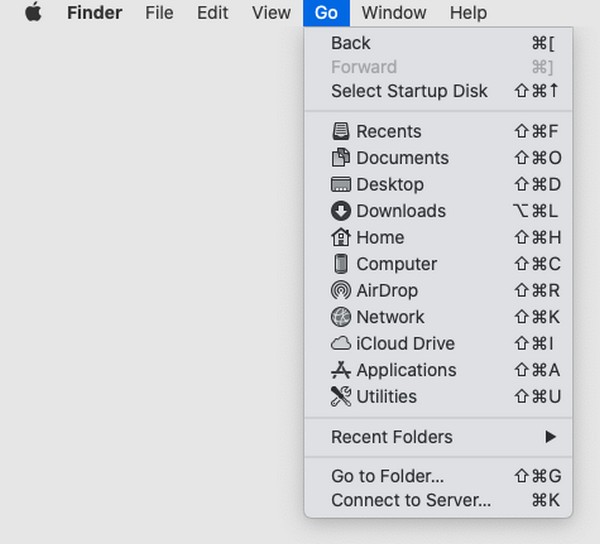The image size is (600, 544).
Task: Choose Back from the Go menu
Action: pyautogui.click(x=439, y=43)
